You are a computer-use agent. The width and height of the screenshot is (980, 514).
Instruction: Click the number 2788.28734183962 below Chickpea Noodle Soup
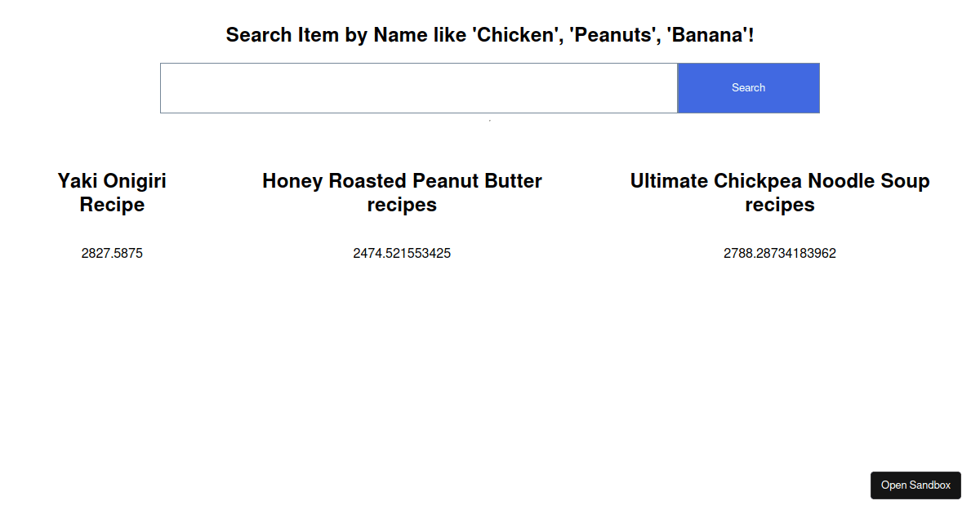click(x=780, y=253)
